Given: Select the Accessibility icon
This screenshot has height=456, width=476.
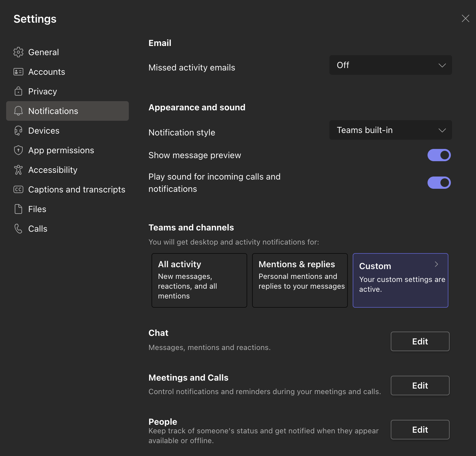Looking at the screenshot, I should pyautogui.click(x=18, y=170).
